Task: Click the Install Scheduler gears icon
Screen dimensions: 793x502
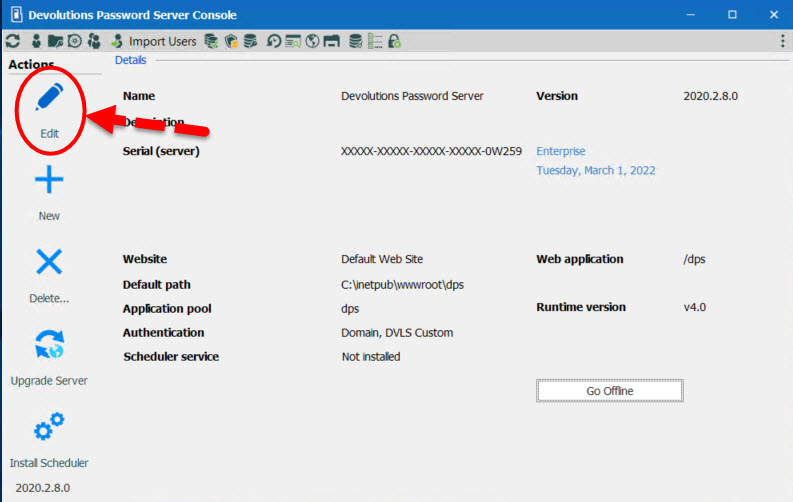Action: tap(49, 428)
